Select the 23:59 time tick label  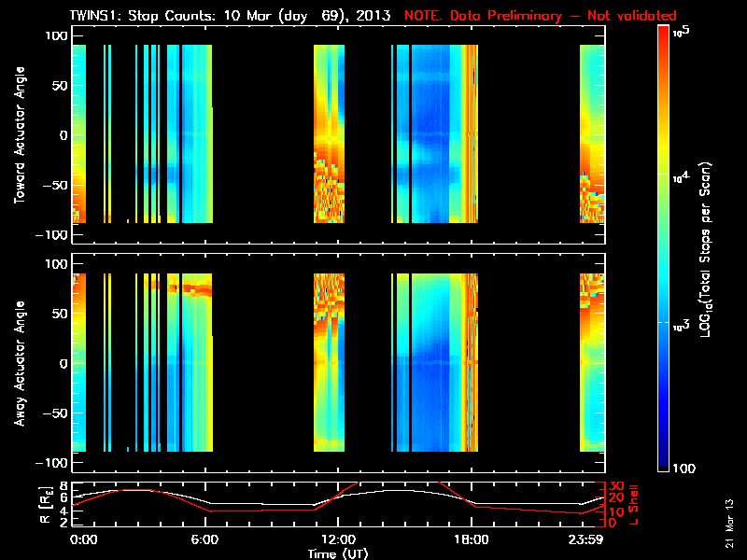click(585, 539)
